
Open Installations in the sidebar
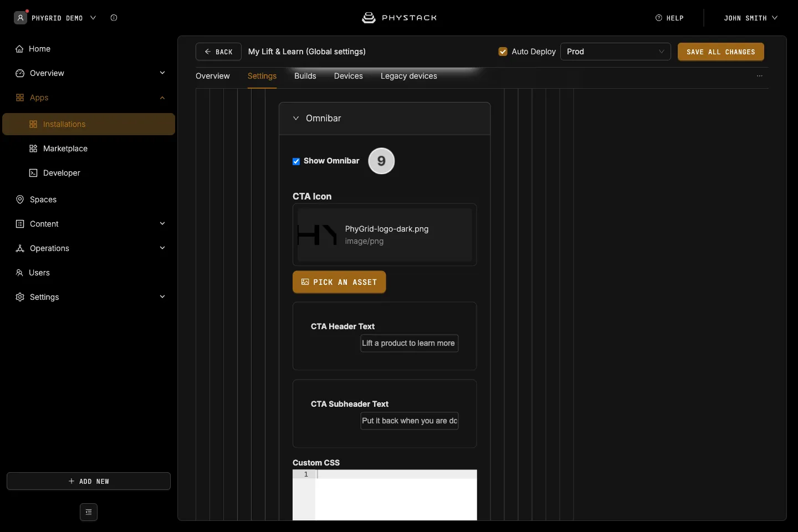(x=89, y=124)
